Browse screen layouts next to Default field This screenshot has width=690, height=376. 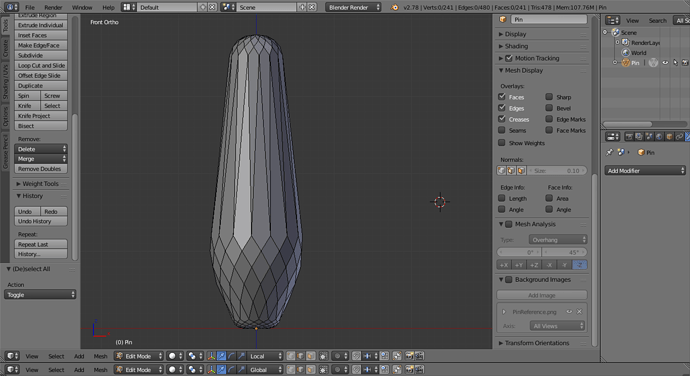(128, 7)
